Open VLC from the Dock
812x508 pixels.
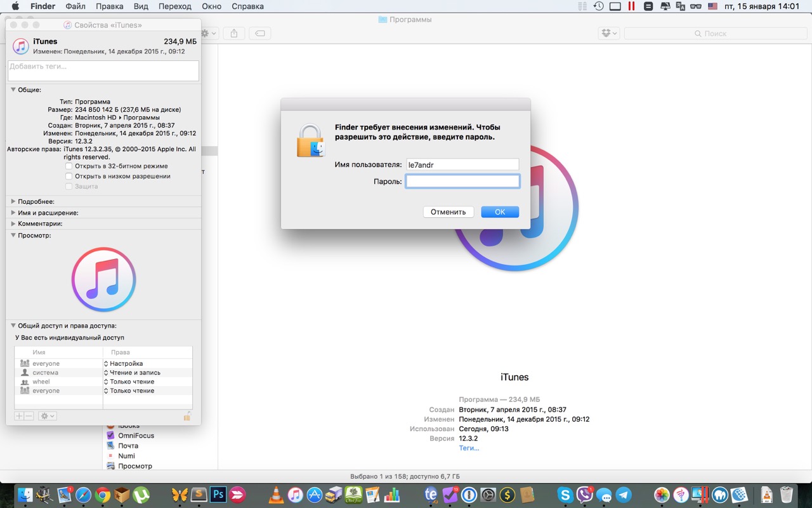coord(276,495)
